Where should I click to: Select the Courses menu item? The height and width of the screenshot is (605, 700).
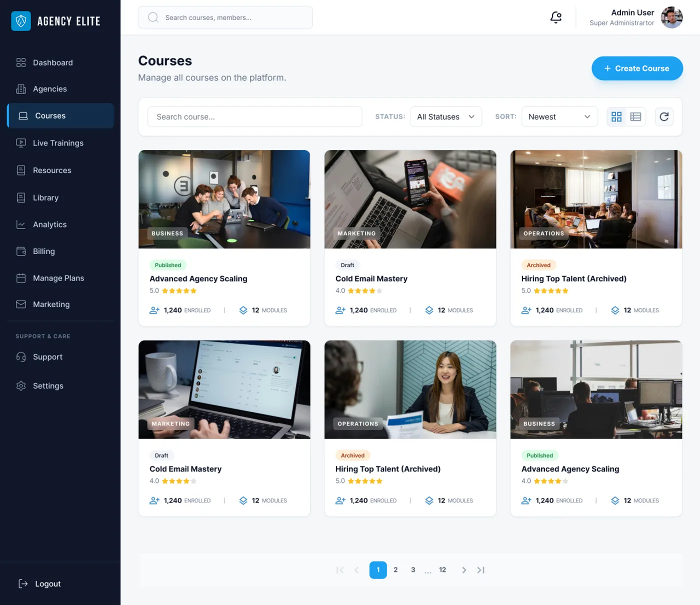tap(50, 115)
